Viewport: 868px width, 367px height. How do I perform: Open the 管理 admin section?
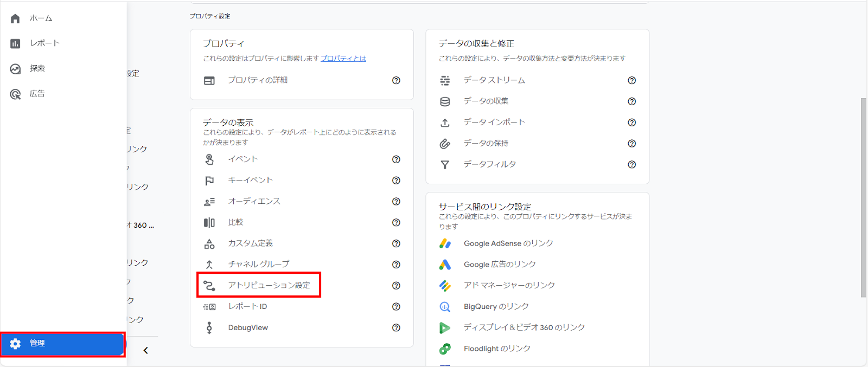pos(63,344)
